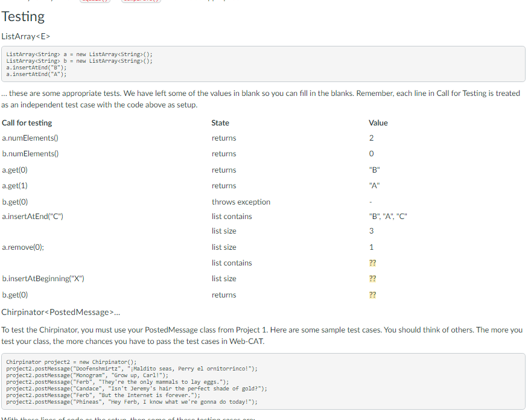Click the a.numElements() test row
Viewport: 531px width, 420px height.
point(30,138)
